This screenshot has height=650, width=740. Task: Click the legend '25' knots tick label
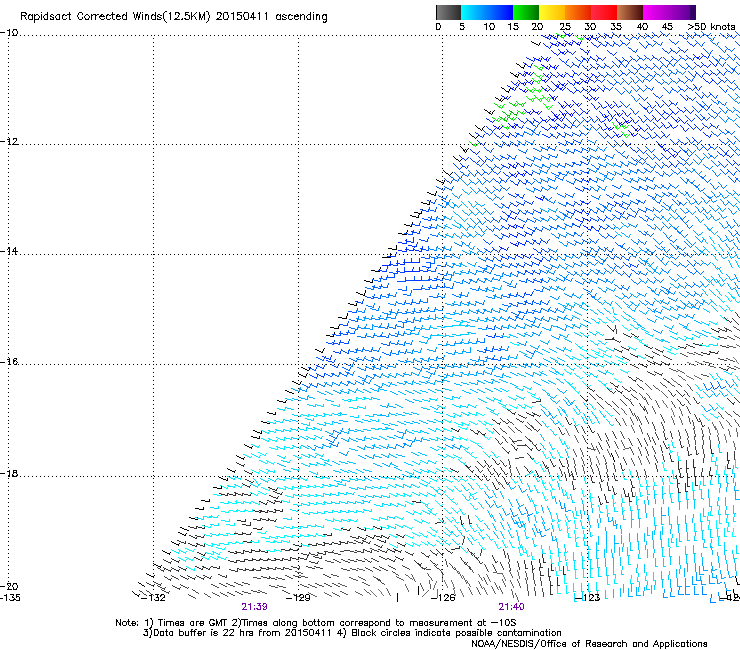click(x=565, y=27)
